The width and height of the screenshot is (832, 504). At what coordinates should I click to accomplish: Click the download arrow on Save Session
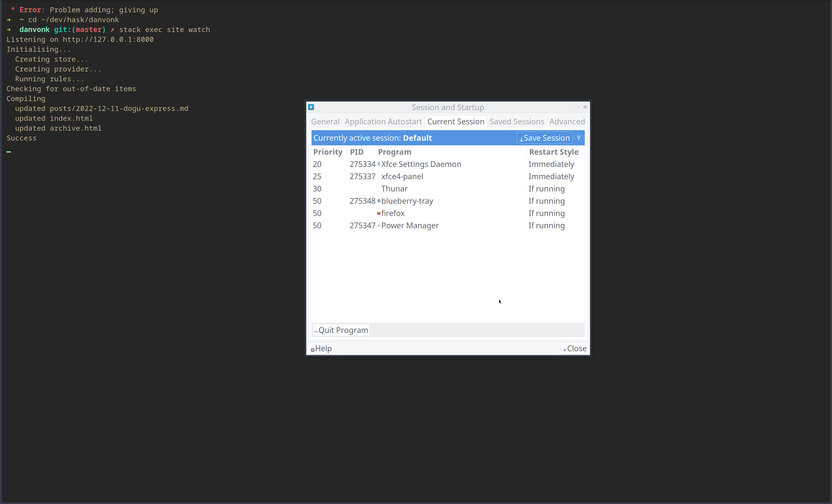pos(521,138)
